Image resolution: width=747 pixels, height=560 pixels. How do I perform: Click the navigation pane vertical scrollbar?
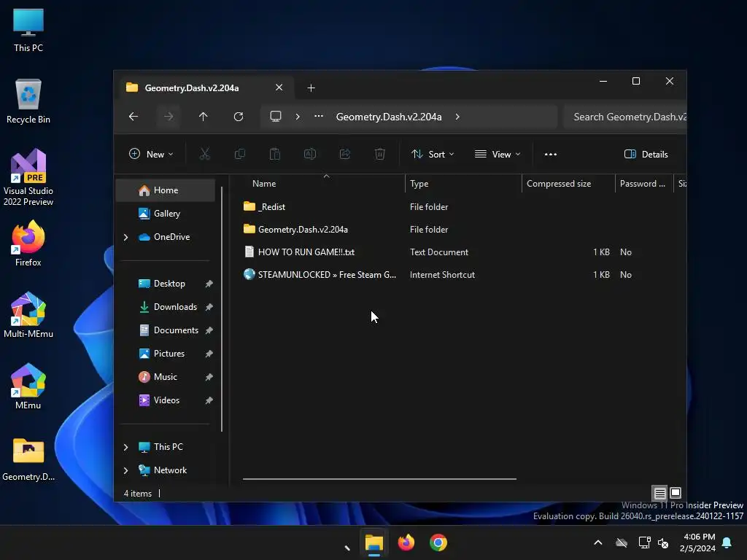point(222,309)
